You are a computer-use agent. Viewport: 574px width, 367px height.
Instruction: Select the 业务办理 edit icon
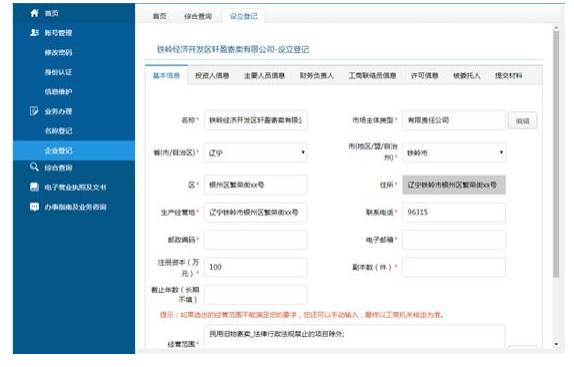pyautogui.click(x=34, y=111)
